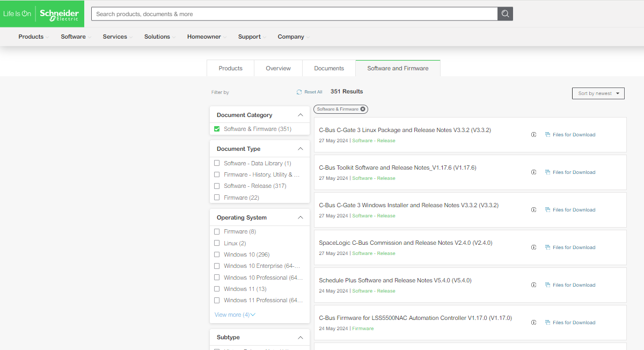Click the 351 Results count text
The width and height of the screenshot is (644, 350).
click(x=347, y=92)
